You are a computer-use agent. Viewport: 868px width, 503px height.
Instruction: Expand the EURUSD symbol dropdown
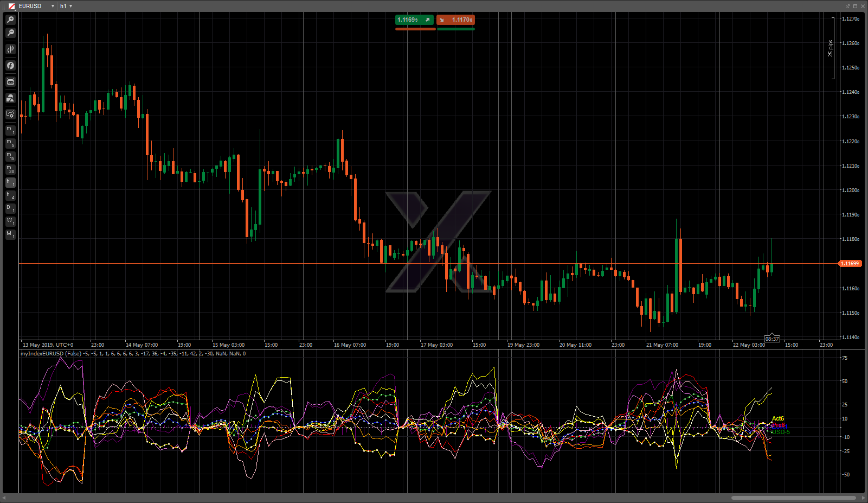(x=53, y=6)
